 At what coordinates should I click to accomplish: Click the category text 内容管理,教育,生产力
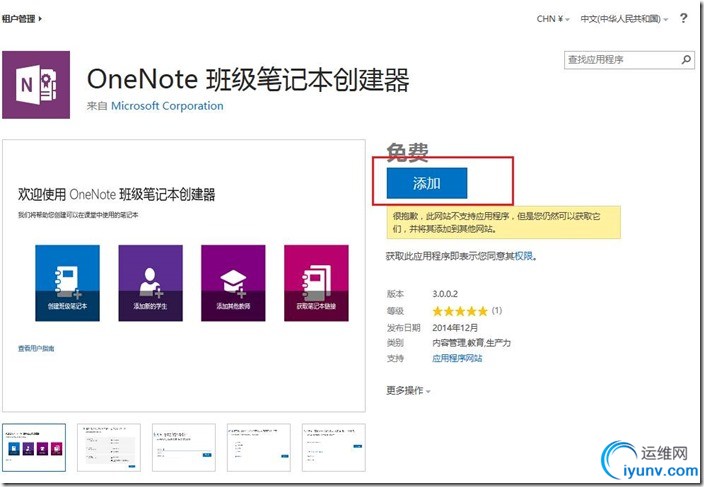tap(471, 343)
